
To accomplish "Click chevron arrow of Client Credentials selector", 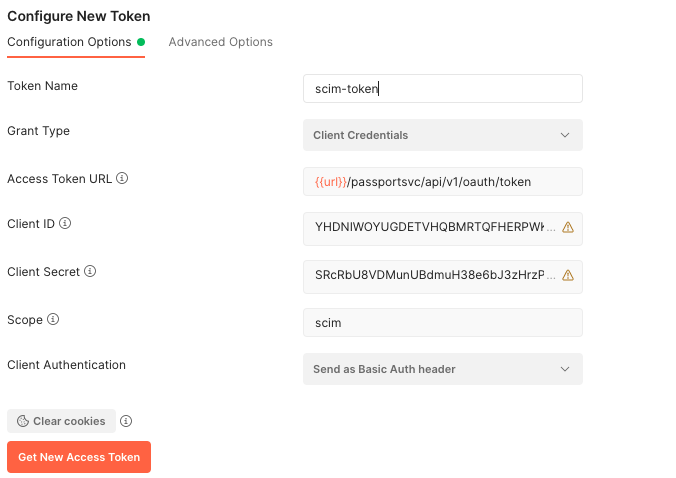I will pyautogui.click(x=565, y=135).
